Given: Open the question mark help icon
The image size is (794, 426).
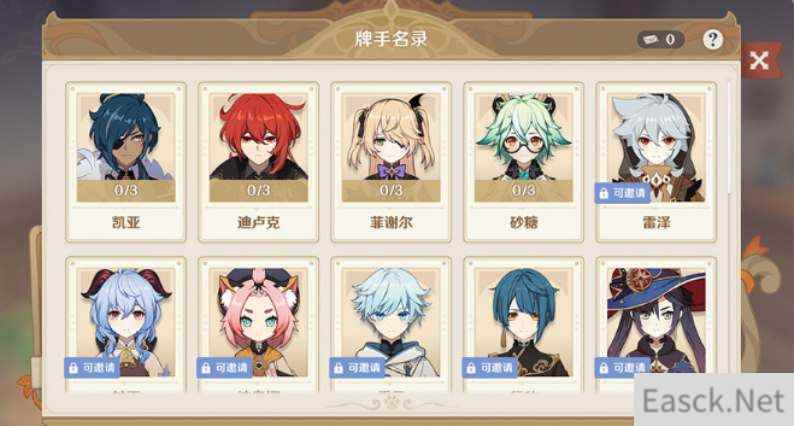Looking at the screenshot, I should [713, 40].
